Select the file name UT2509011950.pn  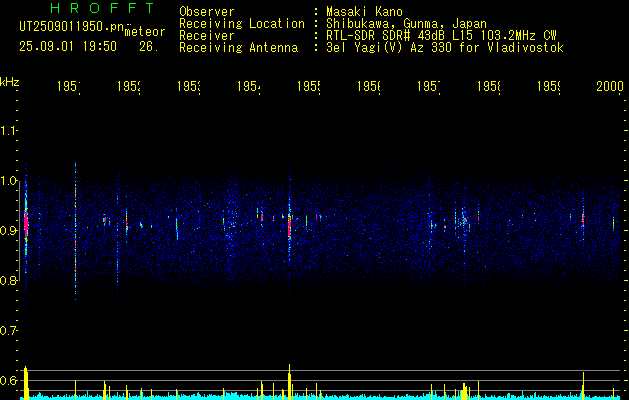point(72,26)
